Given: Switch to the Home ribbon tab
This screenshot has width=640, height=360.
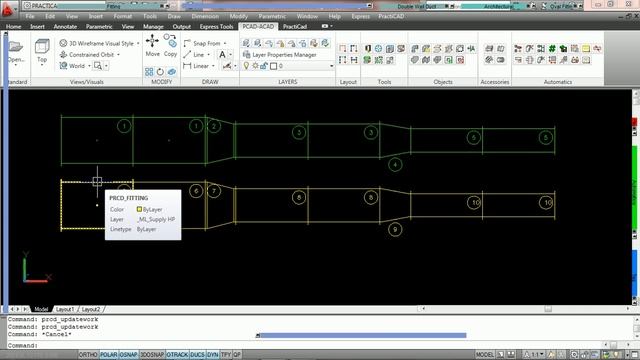Looking at the screenshot, I should tap(13, 27).
